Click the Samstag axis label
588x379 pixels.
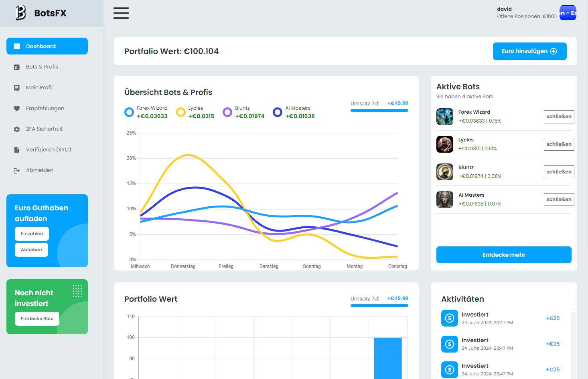point(269,266)
